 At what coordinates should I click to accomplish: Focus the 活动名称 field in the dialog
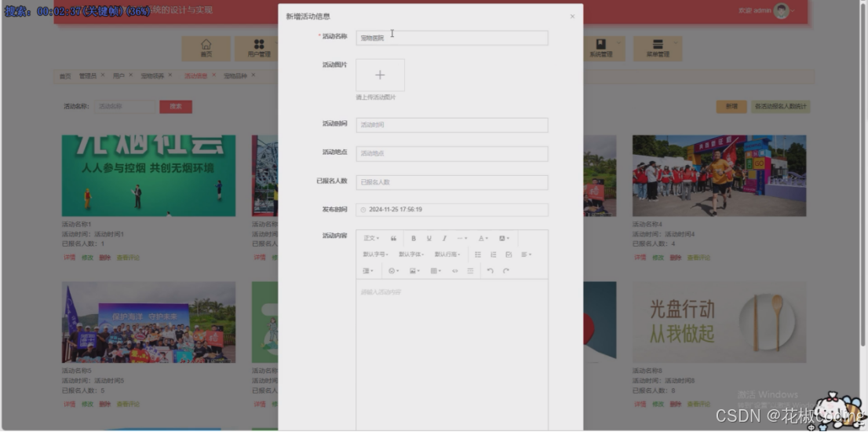point(452,38)
